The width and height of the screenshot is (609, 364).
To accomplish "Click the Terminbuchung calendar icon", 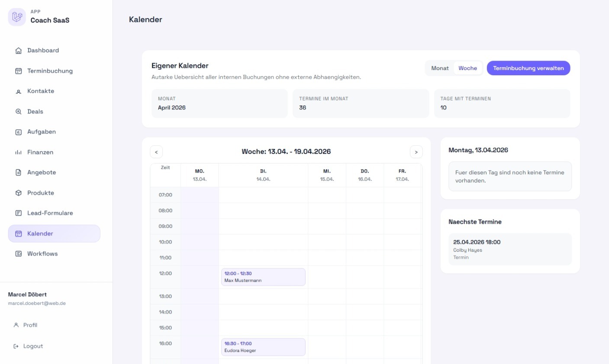I will pyautogui.click(x=19, y=71).
